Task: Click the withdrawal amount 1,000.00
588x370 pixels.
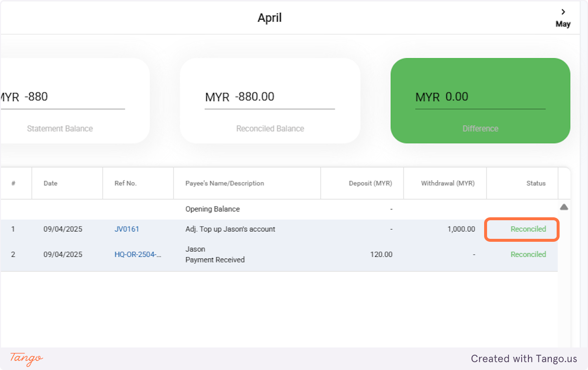Action: [461, 229]
